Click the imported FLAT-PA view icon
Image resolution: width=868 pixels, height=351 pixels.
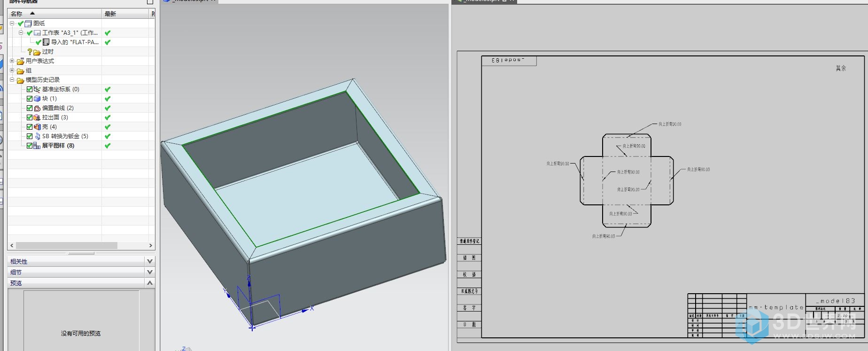pyautogui.click(x=46, y=42)
